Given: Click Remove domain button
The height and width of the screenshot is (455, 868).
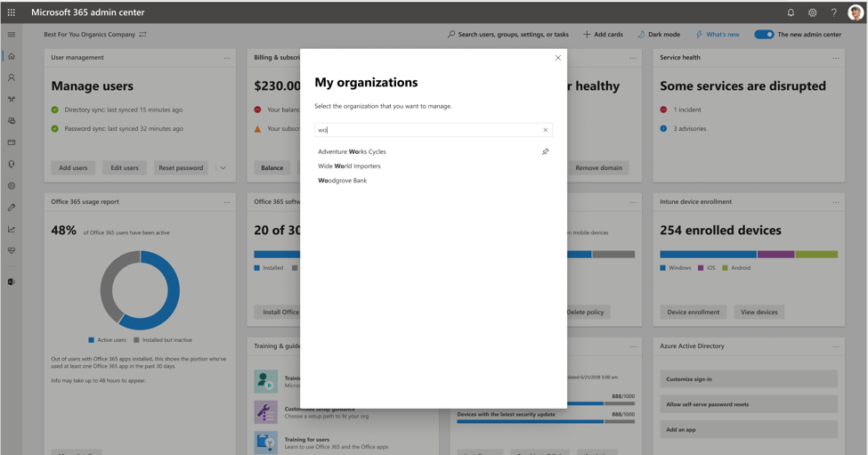Looking at the screenshot, I should tap(598, 167).
